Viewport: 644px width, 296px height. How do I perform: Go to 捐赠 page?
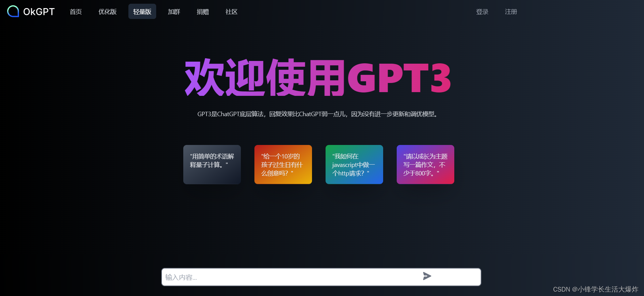(203, 12)
